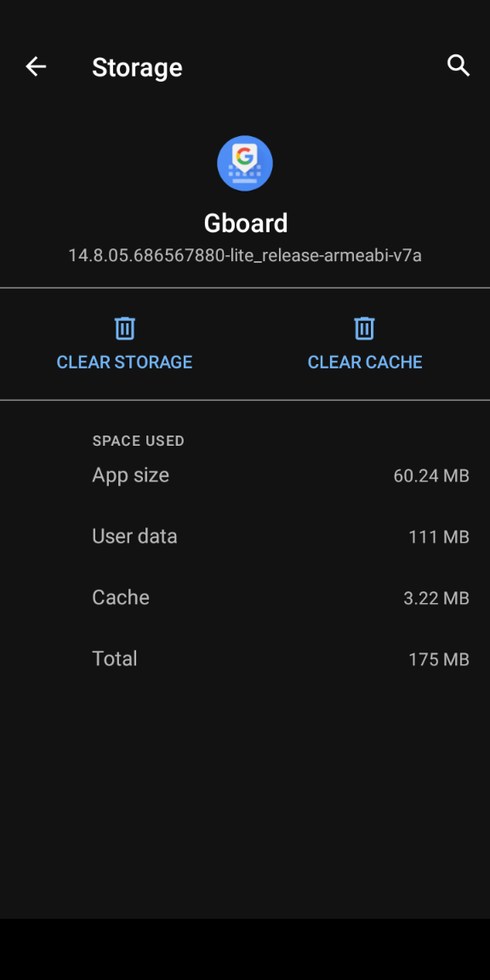
Task: Tap the 175 MB total value
Action: (x=439, y=659)
